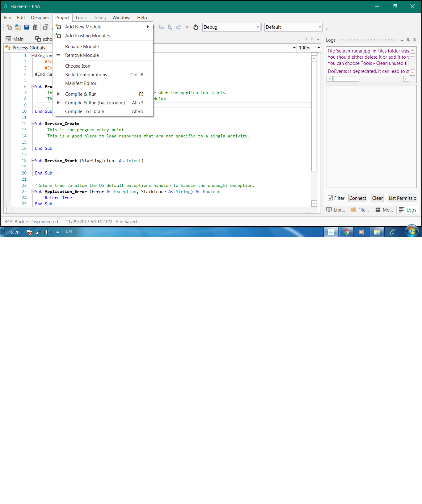Switch to the Main module tab

pyautogui.click(x=15, y=39)
